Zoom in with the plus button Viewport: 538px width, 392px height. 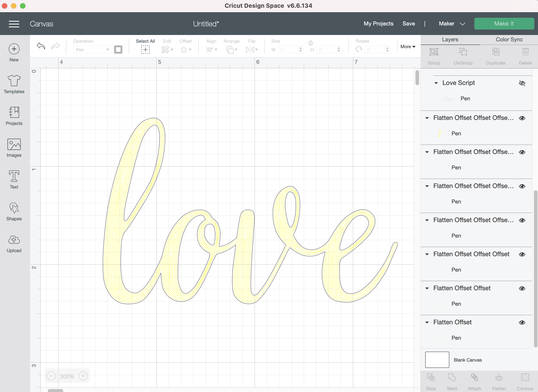[83, 376]
